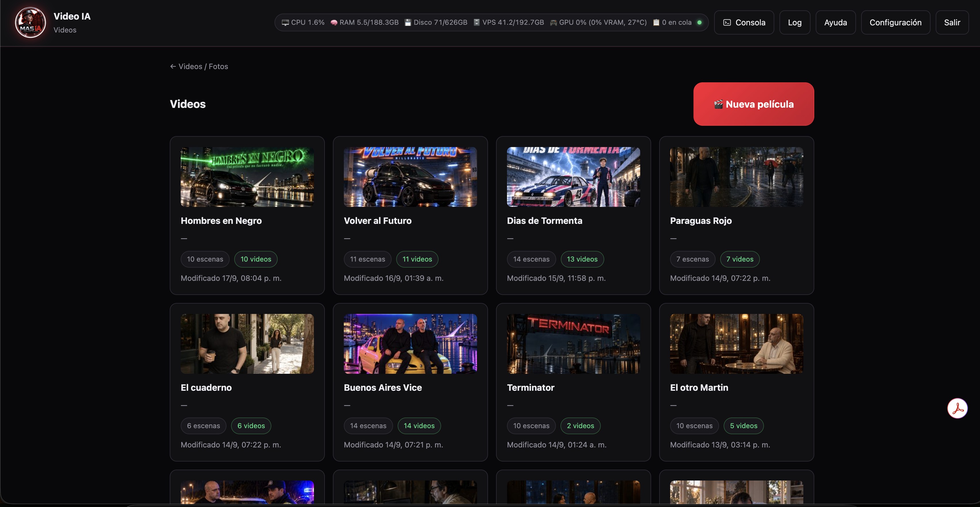
Task: Open the Dias de Tormenta thumbnail
Action: click(574, 177)
